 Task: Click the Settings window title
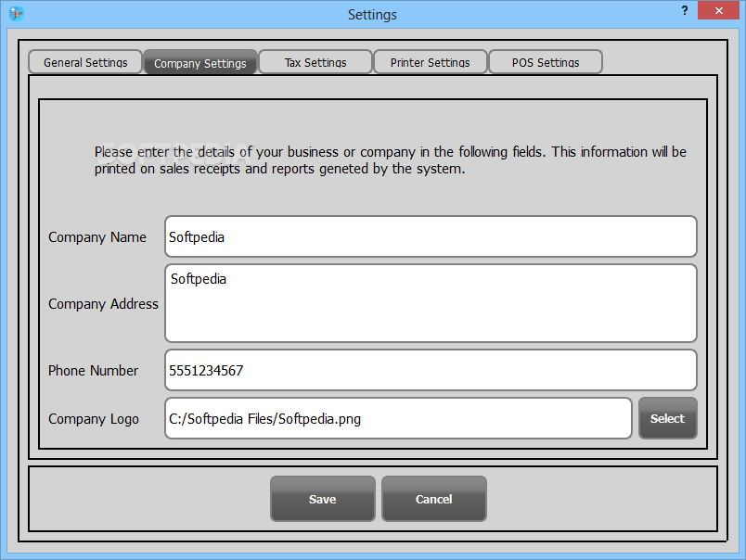372,15
